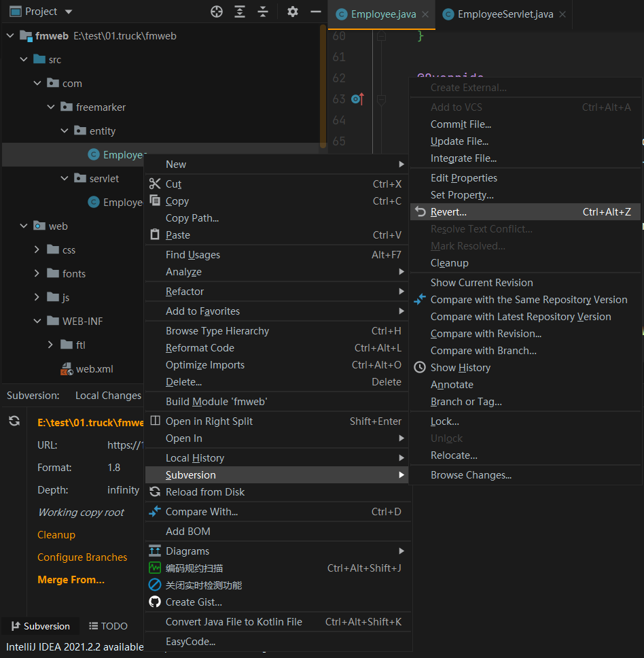This screenshot has height=658, width=644.
Task: Click the Copy icon in context menu
Action: point(155,201)
